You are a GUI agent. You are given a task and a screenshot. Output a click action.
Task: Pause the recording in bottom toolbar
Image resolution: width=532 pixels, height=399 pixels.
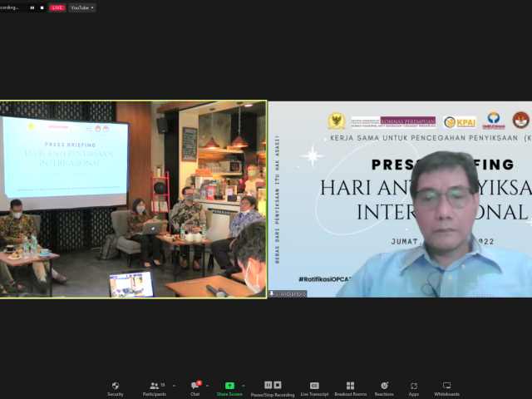click(x=268, y=385)
